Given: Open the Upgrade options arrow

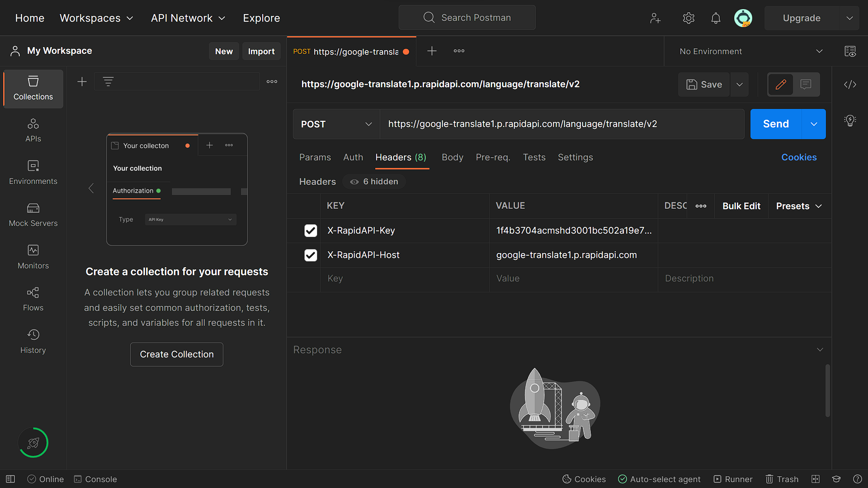Looking at the screenshot, I should click(849, 18).
